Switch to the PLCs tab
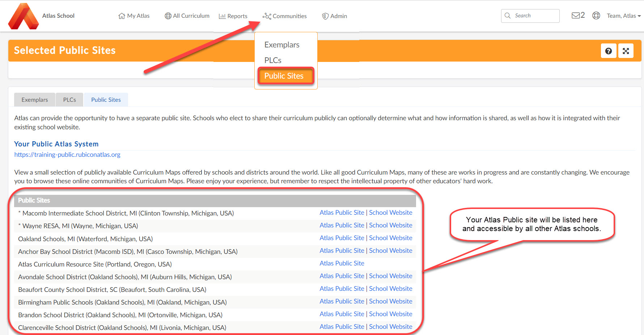Image resolution: width=644 pixels, height=335 pixels. click(69, 100)
